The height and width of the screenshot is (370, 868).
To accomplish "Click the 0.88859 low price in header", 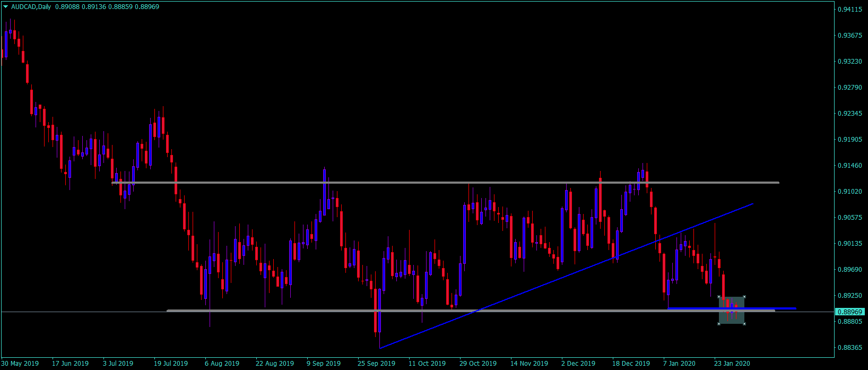I will click(120, 7).
